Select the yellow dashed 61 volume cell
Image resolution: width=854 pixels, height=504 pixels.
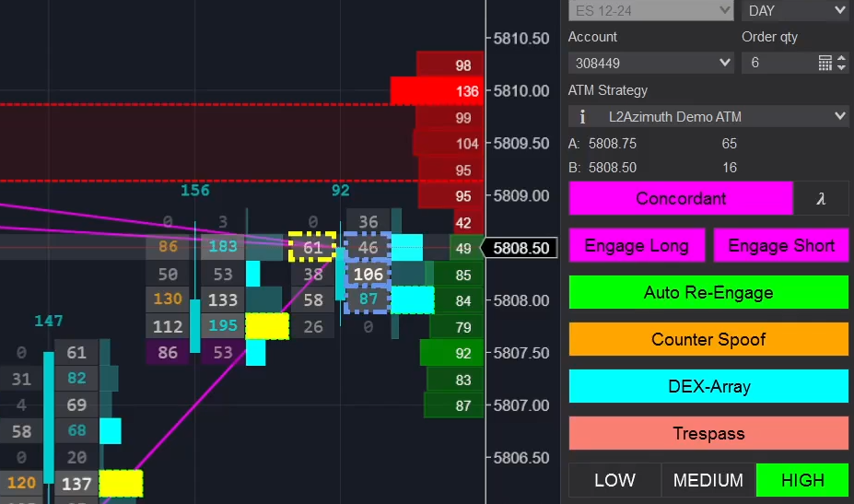pos(312,247)
